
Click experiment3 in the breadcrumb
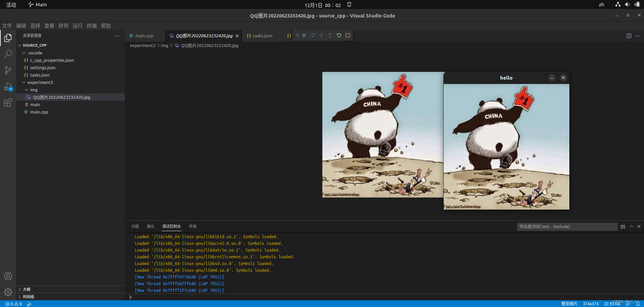143,46
